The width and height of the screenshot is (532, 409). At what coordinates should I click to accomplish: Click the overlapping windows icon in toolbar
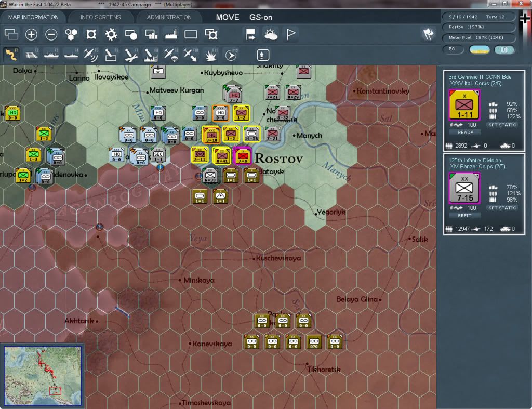(11, 34)
